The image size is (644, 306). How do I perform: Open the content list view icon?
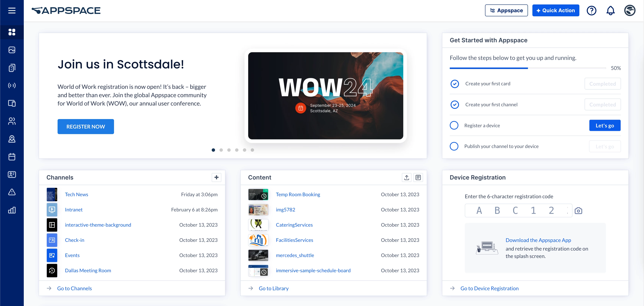pos(418,177)
